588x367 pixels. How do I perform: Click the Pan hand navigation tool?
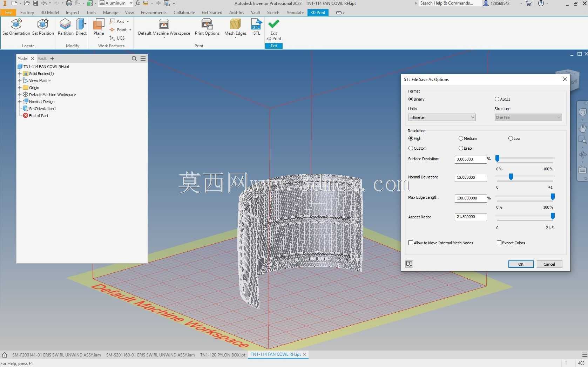click(582, 128)
